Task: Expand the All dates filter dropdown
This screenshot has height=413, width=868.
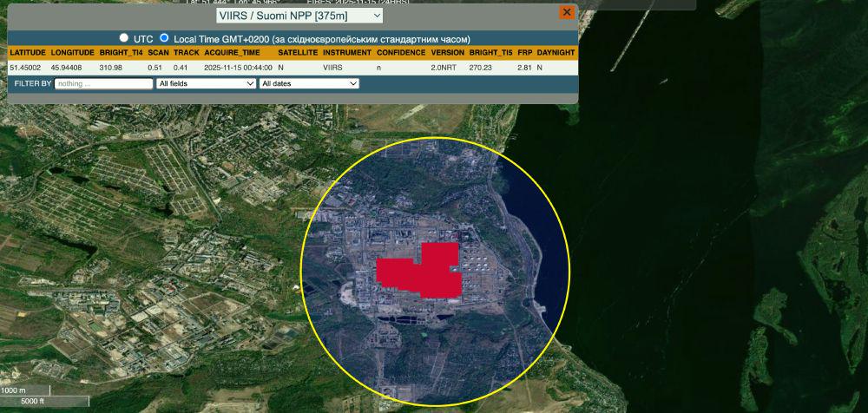Action: (x=309, y=83)
